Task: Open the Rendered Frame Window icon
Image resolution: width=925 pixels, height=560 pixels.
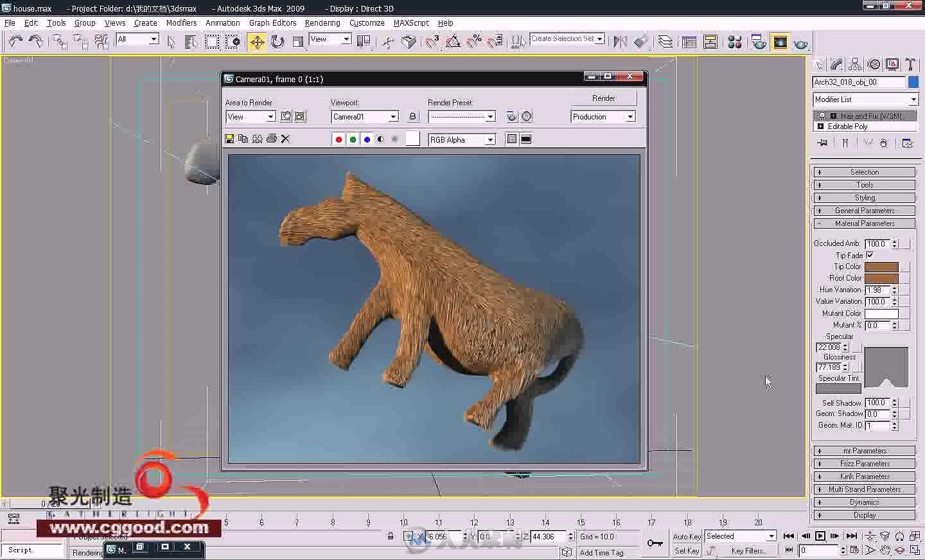Action: tap(780, 42)
